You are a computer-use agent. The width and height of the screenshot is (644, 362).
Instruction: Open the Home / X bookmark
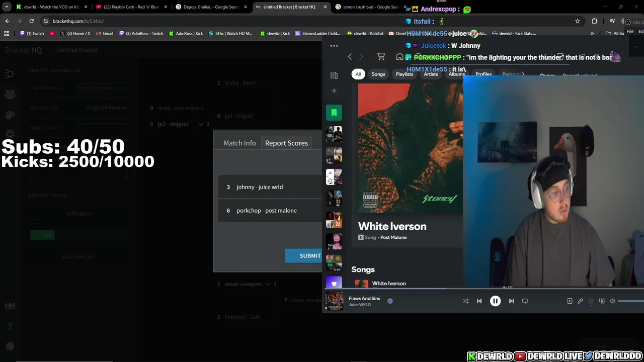74,34
